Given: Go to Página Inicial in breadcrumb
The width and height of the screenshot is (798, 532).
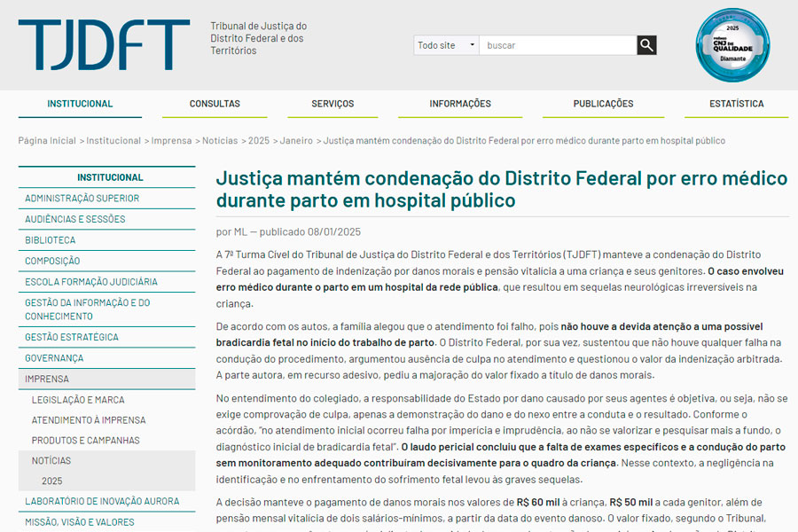Looking at the screenshot, I should 47,141.
